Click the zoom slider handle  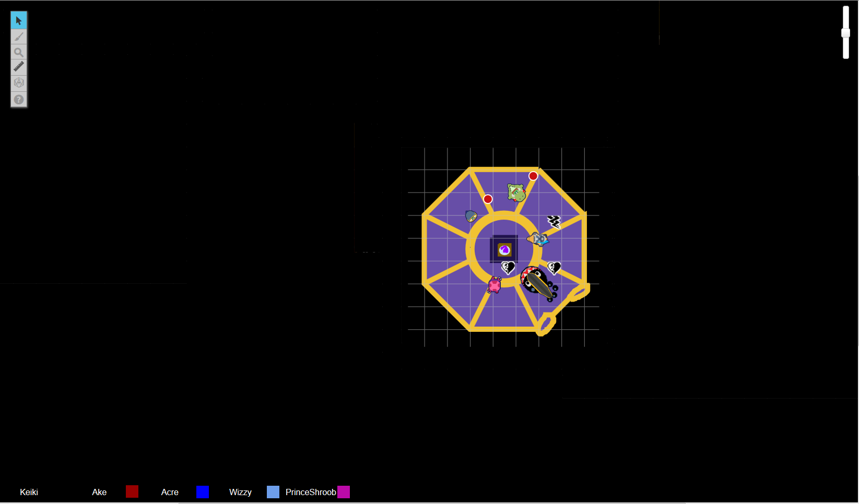click(845, 33)
